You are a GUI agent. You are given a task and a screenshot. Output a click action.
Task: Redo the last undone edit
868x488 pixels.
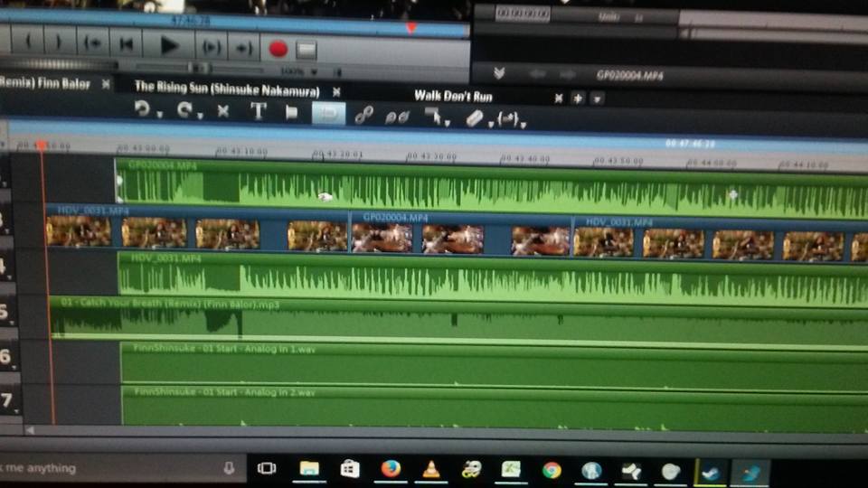[184, 109]
